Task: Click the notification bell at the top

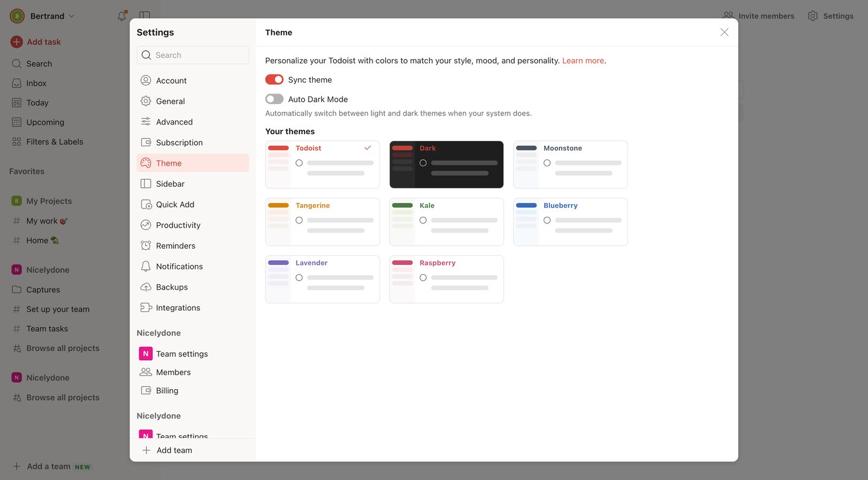Action: 121,16
